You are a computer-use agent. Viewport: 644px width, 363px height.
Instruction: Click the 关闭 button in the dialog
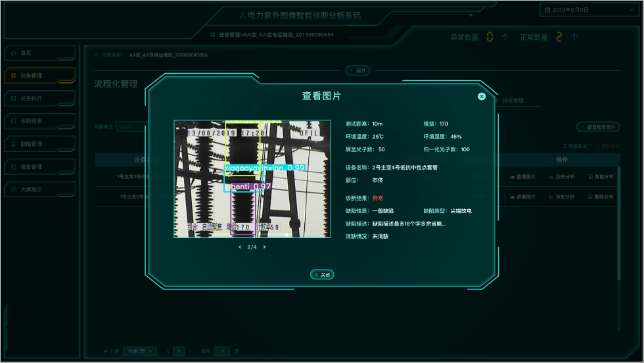322,275
